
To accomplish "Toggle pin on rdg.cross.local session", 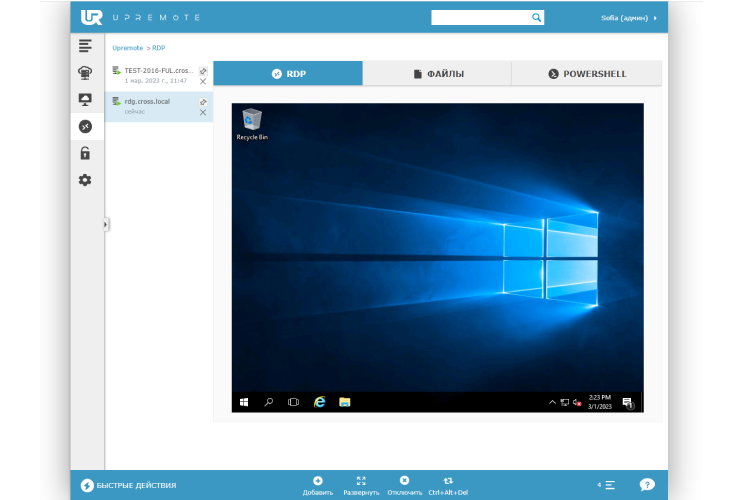I will click(x=203, y=102).
